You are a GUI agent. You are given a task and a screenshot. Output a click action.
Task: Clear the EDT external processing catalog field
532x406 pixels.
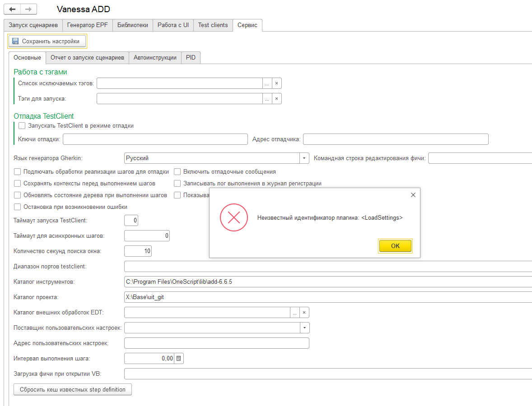tap(304, 313)
